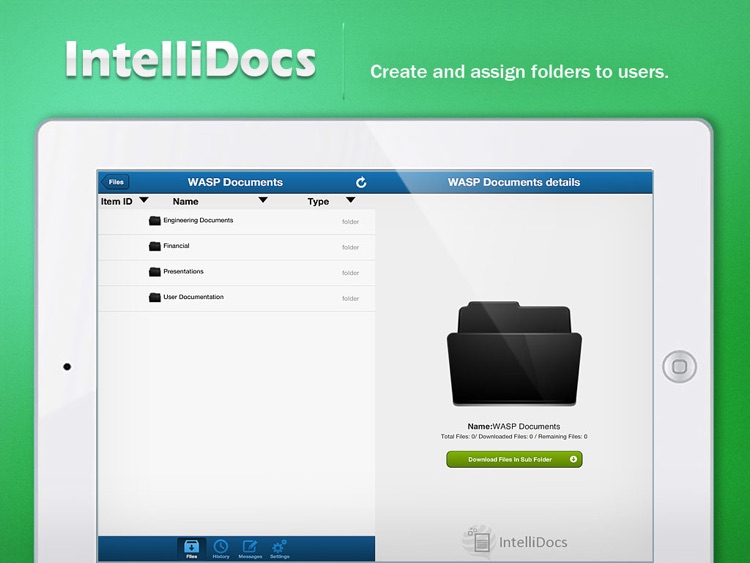The height and width of the screenshot is (563, 750).
Task: Click the folder type label for Engineering Documents
Action: pyautogui.click(x=350, y=221)
